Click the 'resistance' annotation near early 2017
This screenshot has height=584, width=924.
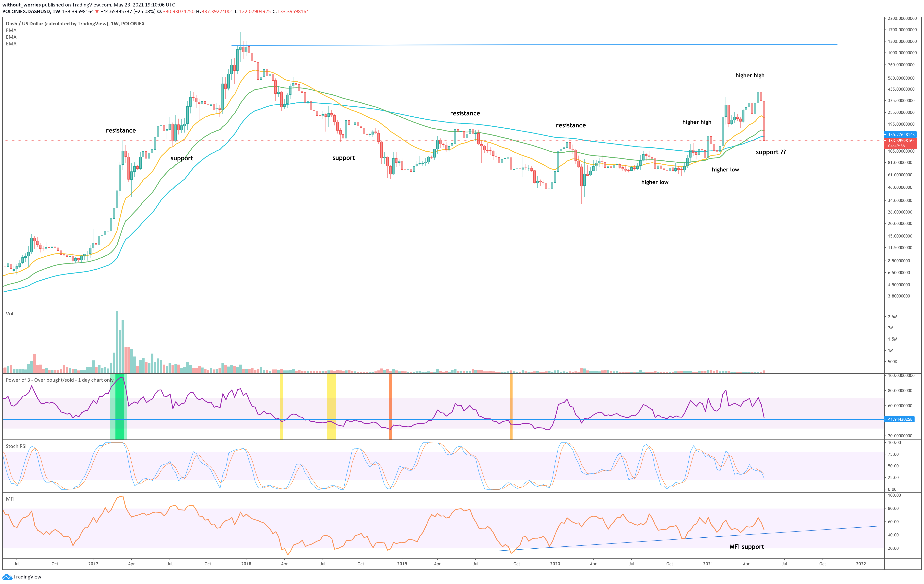coord(121,130)
